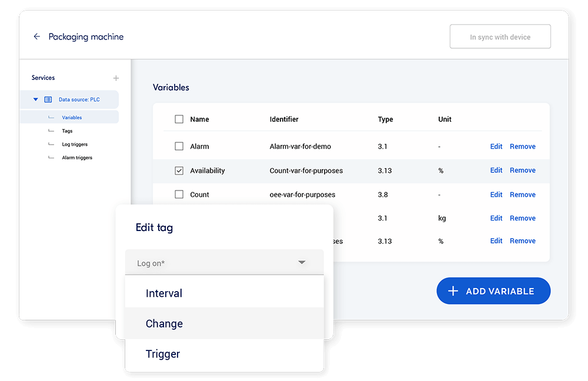
Task: Click the back arrow beside Packaging machine
Action: tap(36, 36)
